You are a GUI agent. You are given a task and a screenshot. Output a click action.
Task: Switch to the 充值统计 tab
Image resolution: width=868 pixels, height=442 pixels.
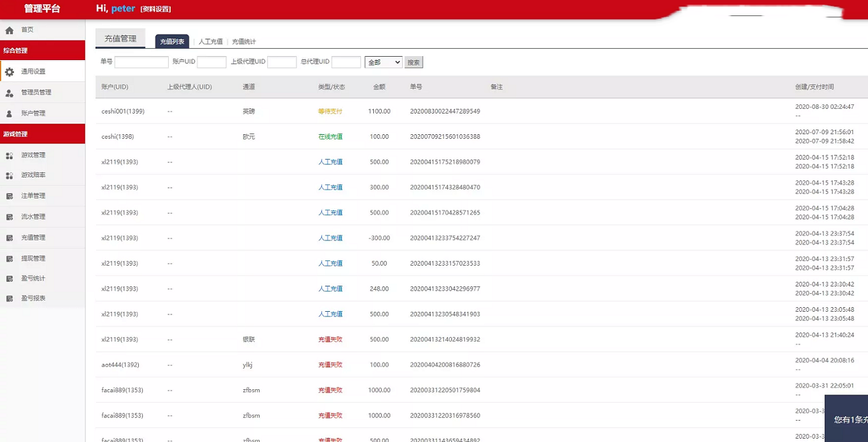[x=244, y=42]
